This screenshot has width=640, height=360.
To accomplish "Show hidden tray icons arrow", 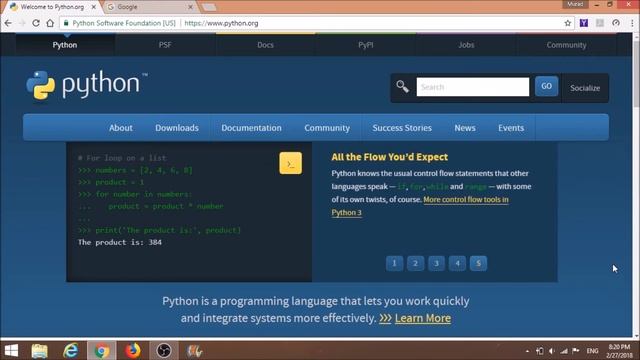I will point(527,351).
